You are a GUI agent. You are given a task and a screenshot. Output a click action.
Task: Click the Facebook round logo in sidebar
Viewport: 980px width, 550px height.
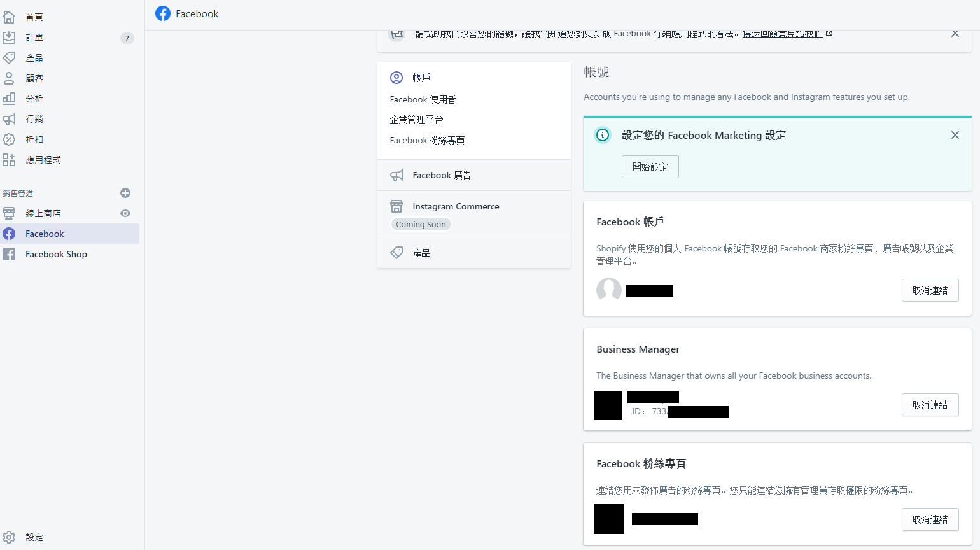pyautogui.click(x=9, y=234)
